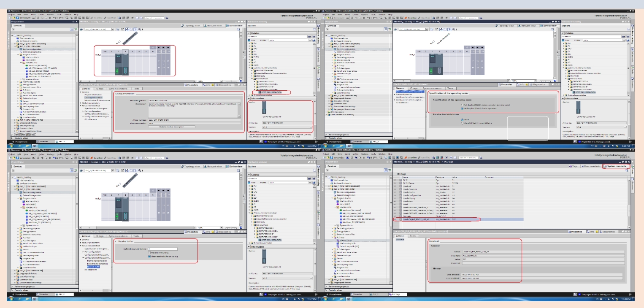The image size is (644, 308).
Task: Open Portal view in Receive buffer window
Action: 20,294
